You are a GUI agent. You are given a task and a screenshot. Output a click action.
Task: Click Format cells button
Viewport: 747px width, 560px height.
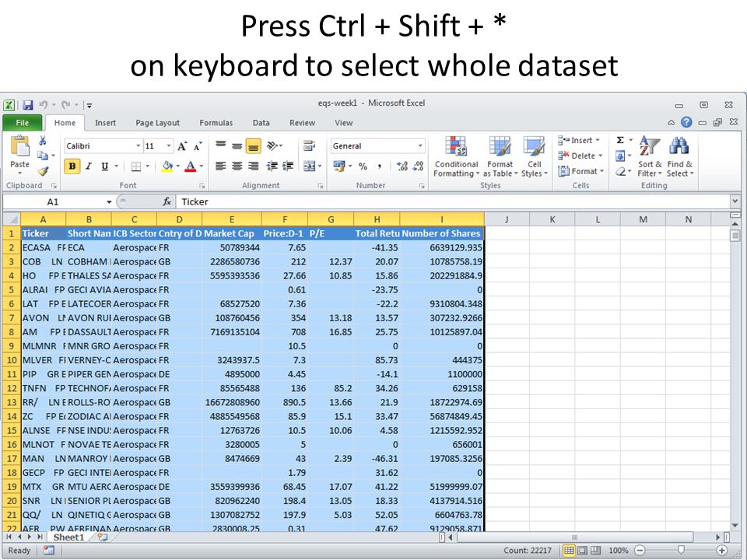click(x=581, y=171)
